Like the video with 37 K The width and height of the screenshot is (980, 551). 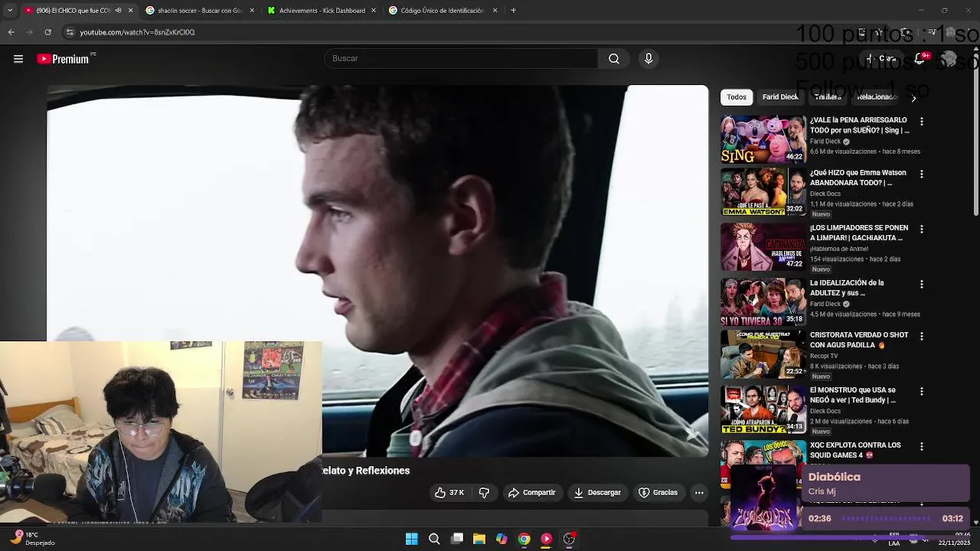tap(449, 493)
